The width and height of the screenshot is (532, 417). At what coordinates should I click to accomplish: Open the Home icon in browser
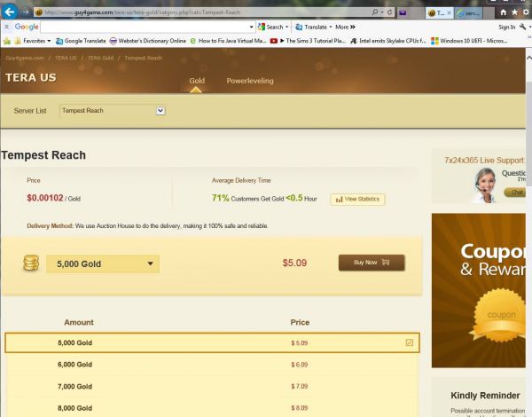504,12
